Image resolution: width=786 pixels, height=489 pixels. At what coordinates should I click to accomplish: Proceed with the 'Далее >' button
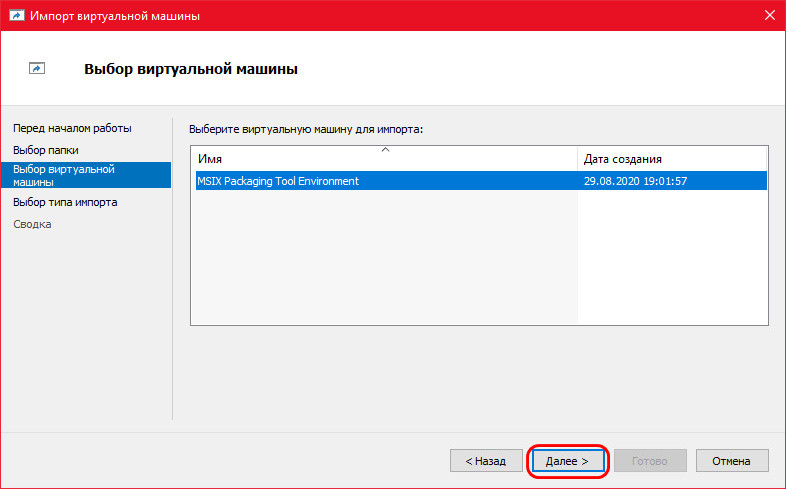(x=567, y=460)
